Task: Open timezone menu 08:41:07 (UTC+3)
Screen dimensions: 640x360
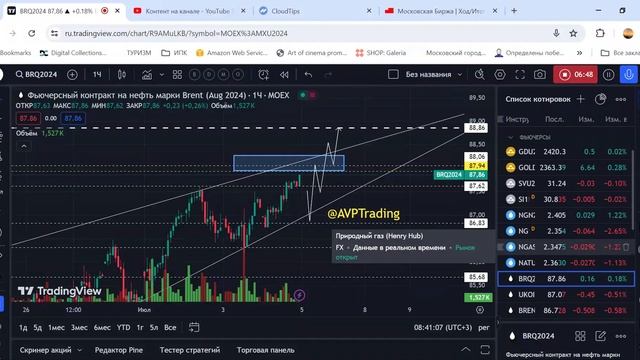Action: (x=443, y=327)
